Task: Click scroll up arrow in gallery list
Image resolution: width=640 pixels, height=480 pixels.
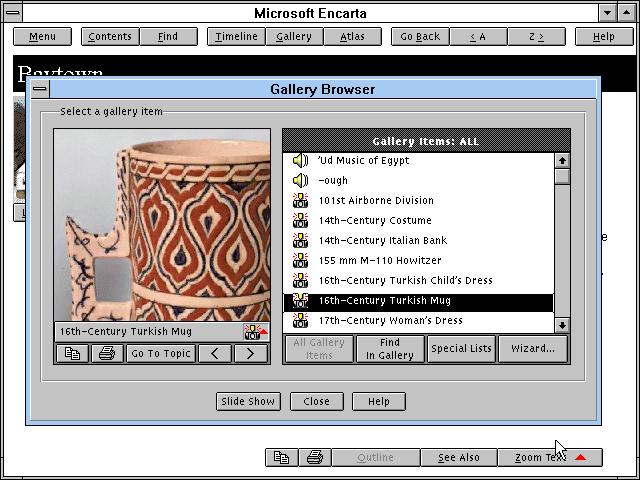Action: point(562,161)
